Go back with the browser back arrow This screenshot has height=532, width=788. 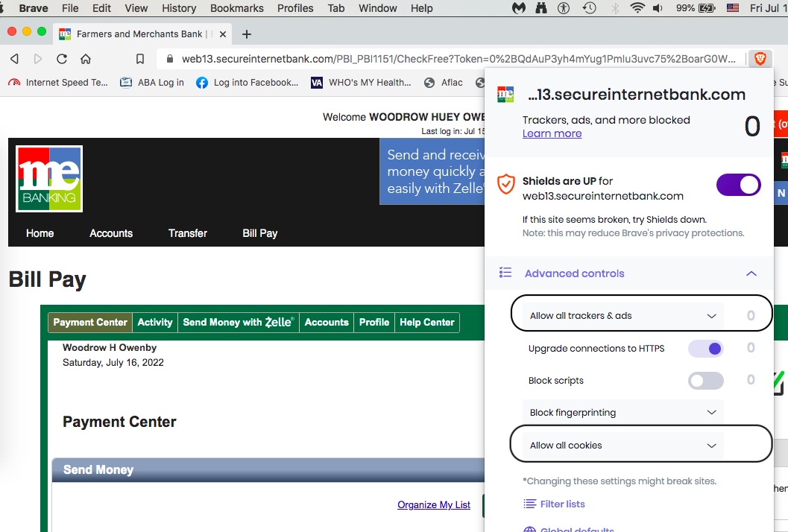(15, 59)
